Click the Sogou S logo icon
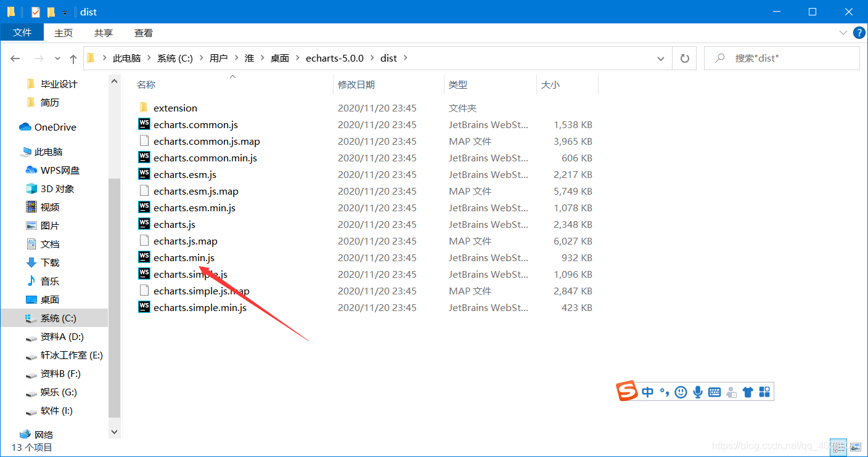The height and width of the screenshot is (457, 868). coord(628,391)
